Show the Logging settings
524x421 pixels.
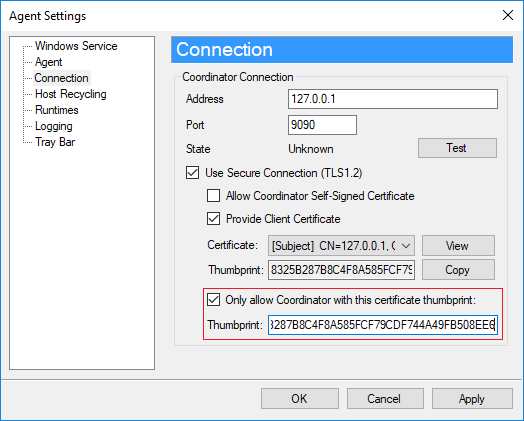pyautogui.click(x=54, y=126)
